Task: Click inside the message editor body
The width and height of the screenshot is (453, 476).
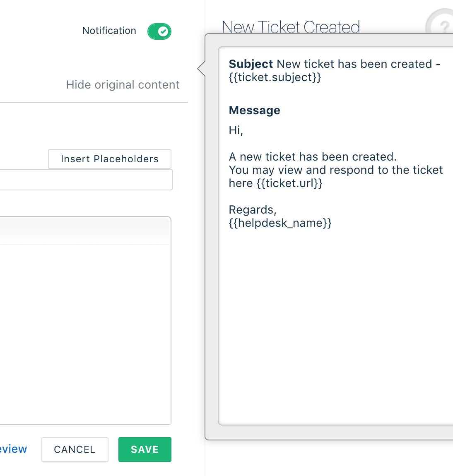Action: [85, 334]
